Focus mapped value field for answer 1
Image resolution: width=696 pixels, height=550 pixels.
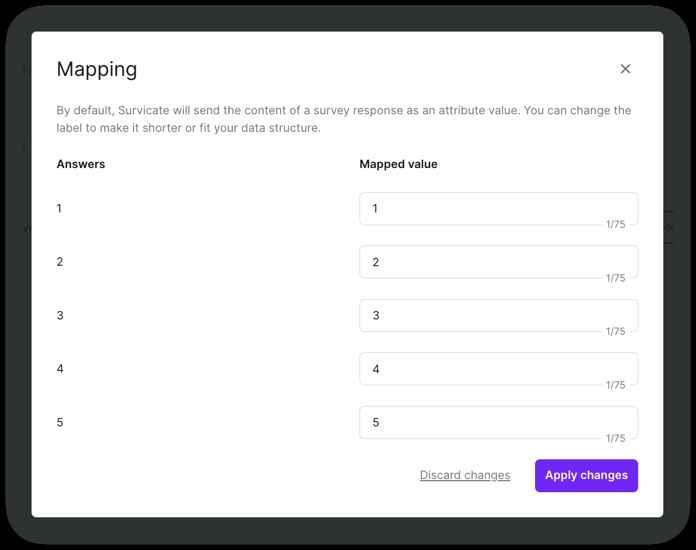[498, 209]
